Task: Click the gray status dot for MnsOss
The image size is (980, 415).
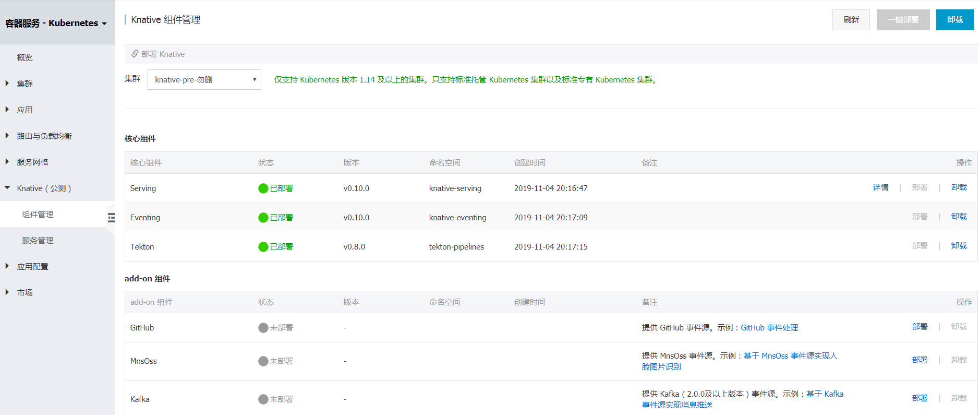Action: tap(263, 361)
